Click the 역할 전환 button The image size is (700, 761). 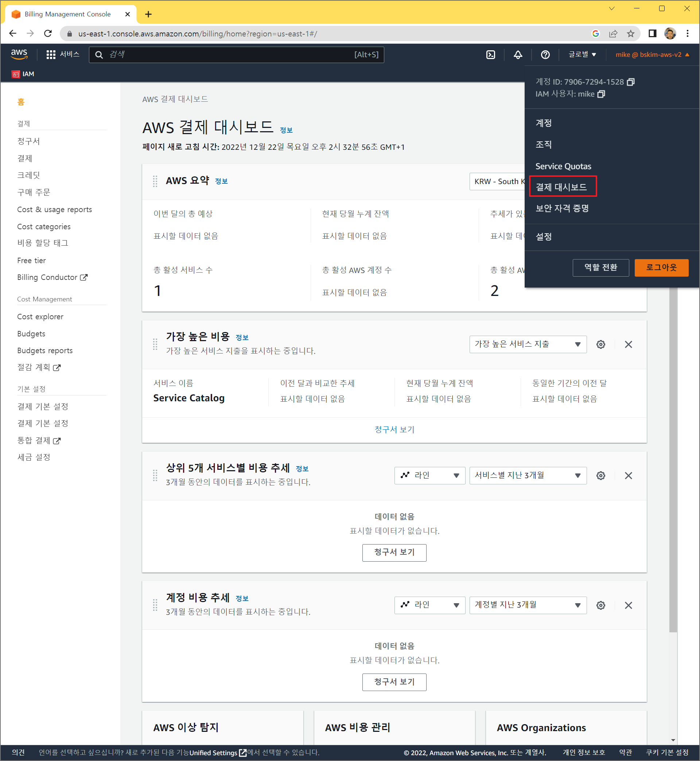coord(600,267)
